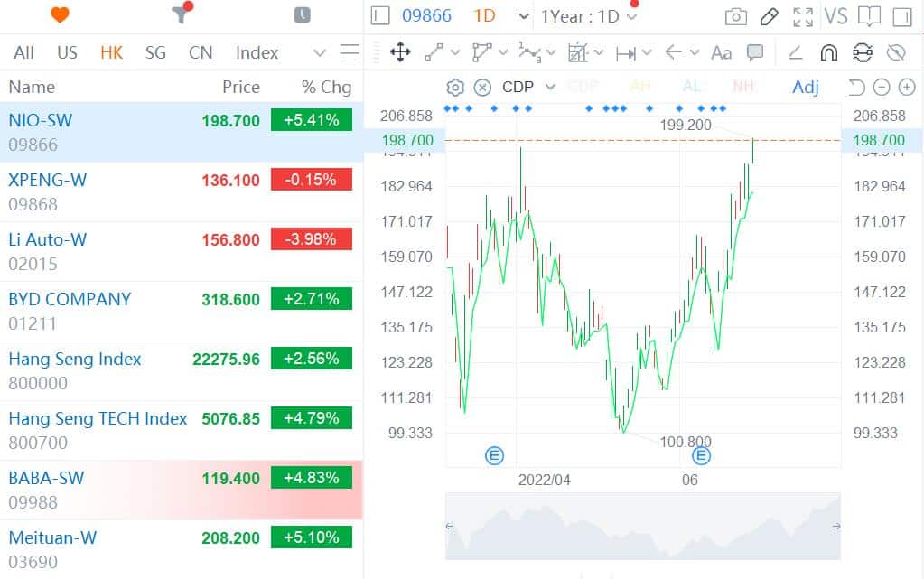
Task: Open the CDP indicator settings gear
Action: click(x=455, y=86)
